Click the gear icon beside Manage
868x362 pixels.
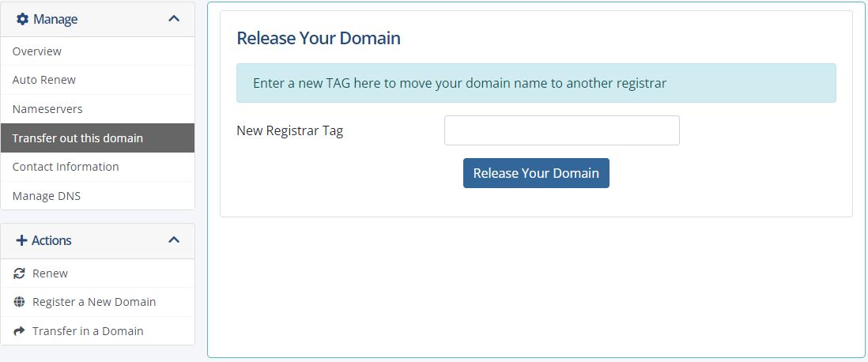(22, 20)
